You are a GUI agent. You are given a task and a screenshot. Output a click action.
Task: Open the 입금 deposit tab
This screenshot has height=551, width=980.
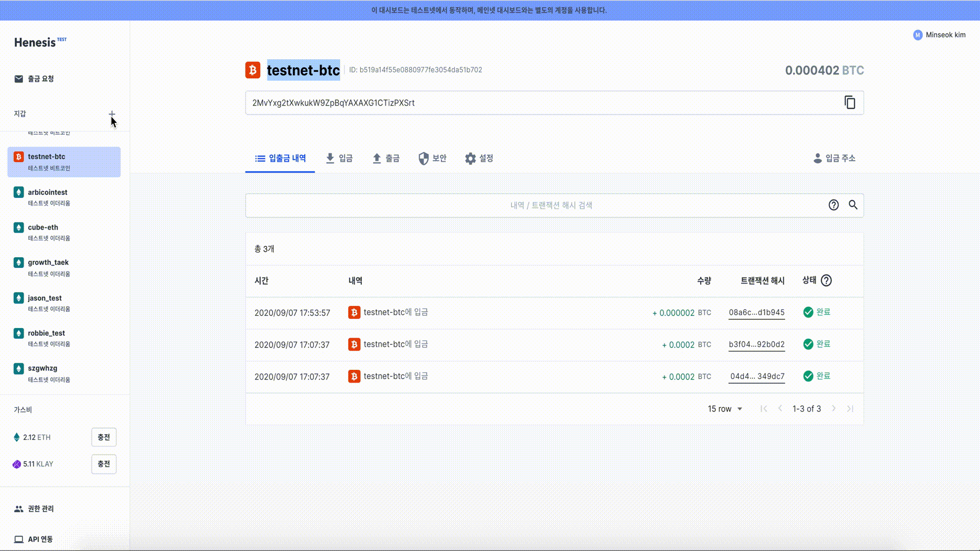click(x=339, y=158)
